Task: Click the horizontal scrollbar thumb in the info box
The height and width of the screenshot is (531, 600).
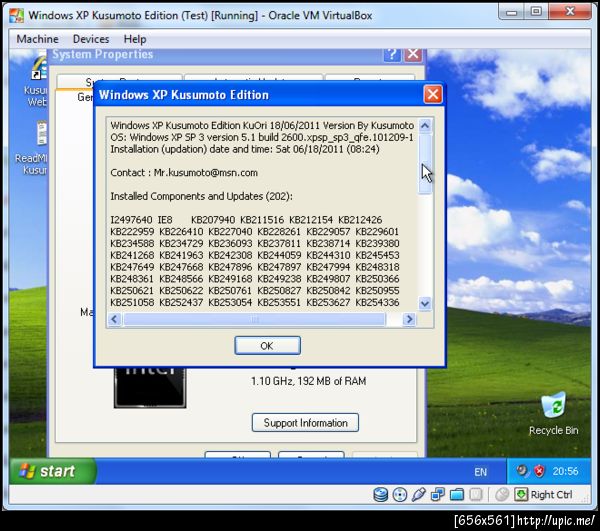Action: point(254,319)
